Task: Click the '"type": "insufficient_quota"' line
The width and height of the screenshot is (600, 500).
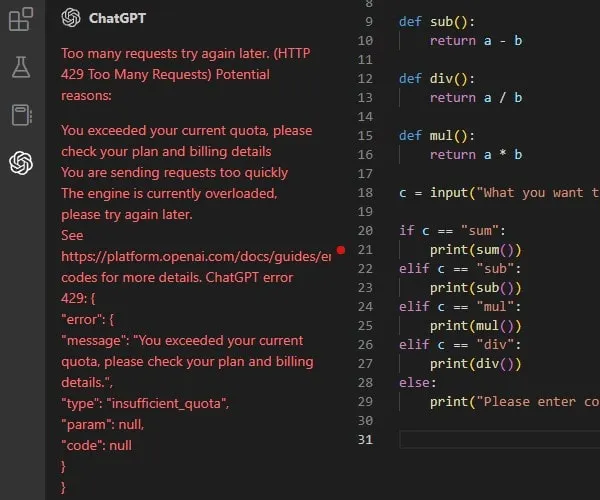Action: click(x=145, y=404)
